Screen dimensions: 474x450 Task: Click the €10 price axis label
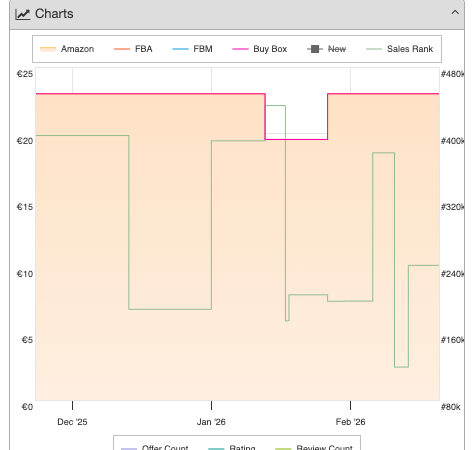click(25, 274)
